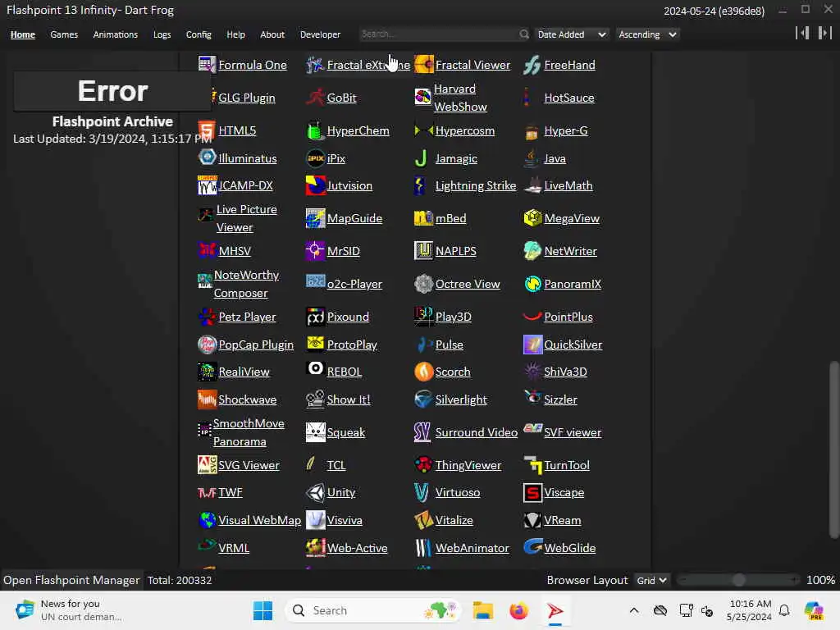Screen dimensions: 840x630
Task: Open the Live Picture Viewer link
Action: coord(246,218)
